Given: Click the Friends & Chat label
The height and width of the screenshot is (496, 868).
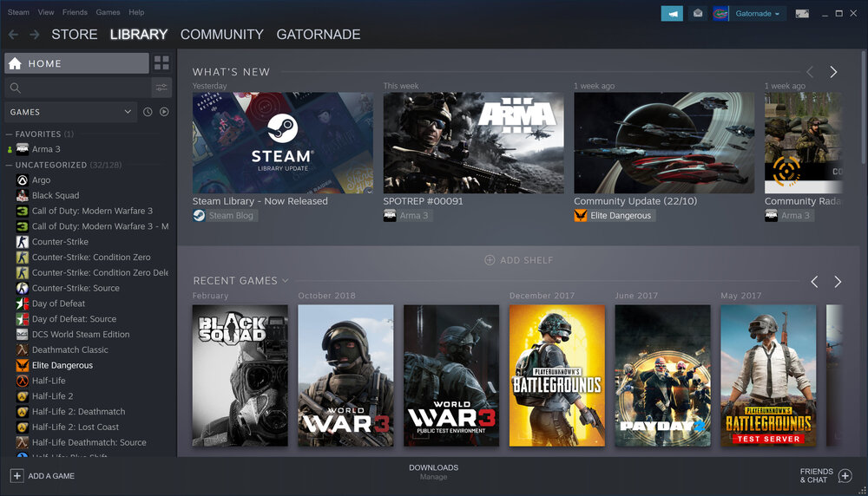Looking at the screenshot, I should [x=816, y=475].
